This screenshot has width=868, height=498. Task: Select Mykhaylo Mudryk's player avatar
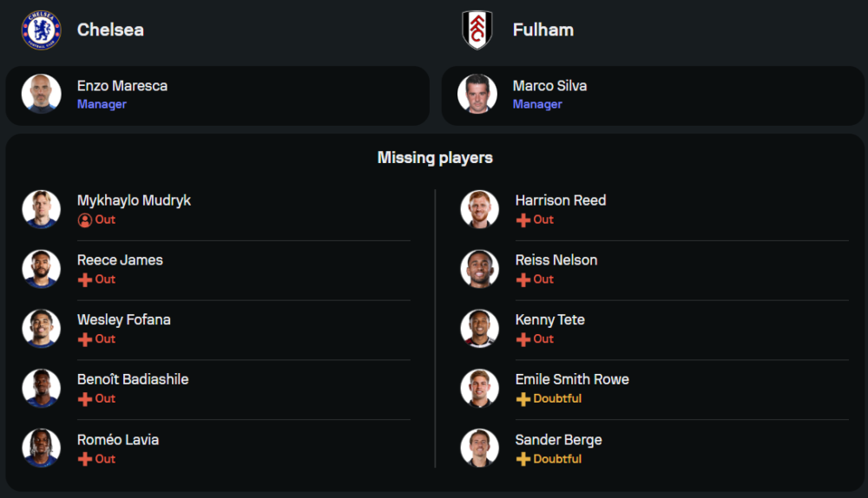tap(41, 209)
